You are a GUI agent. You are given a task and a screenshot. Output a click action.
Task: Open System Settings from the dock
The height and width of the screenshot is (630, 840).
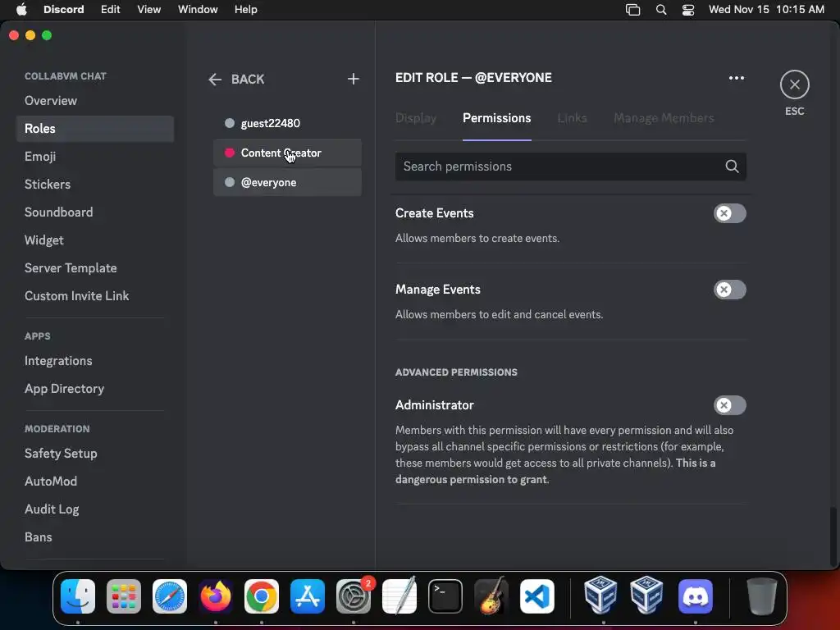pyautogui.click(x=354, y=596)
